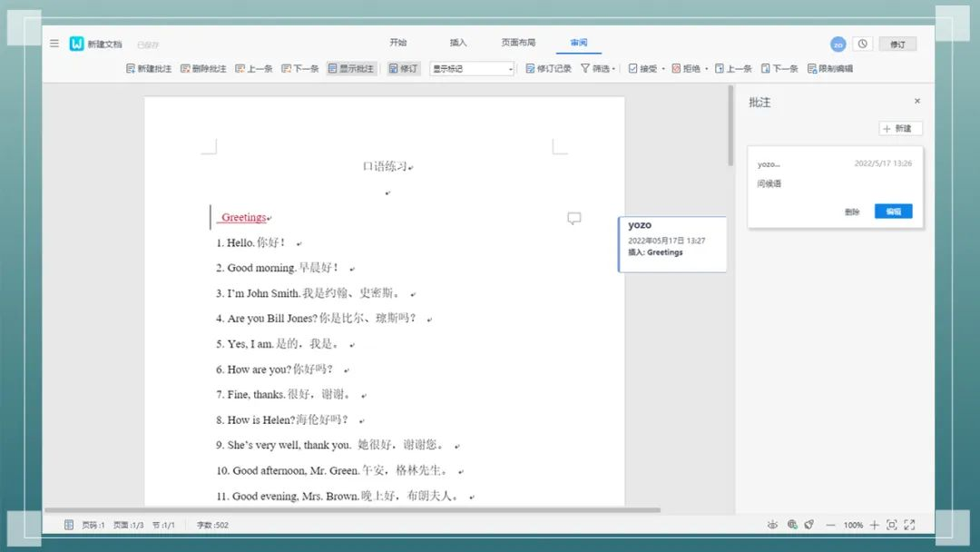Toggle 显示批注 to hide comments
The width and height of the screenshot is (980, 552).
(x=353, y=68)
